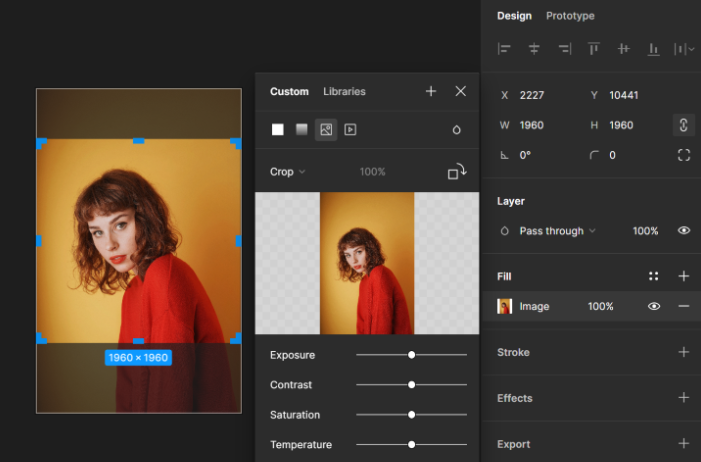Toggle layer visibility eye icon
Screen dimensions: 701x462
(x=684, y=230)
